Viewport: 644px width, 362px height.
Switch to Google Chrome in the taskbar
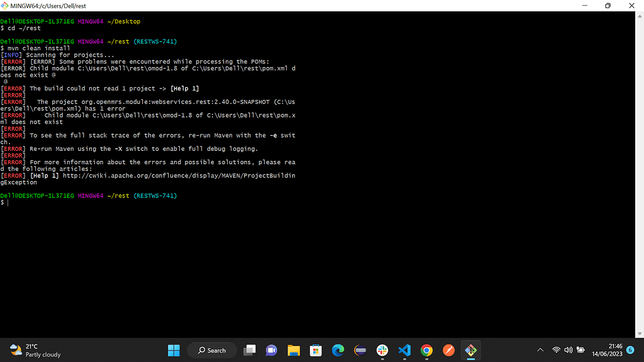click(x=426, y=350)
